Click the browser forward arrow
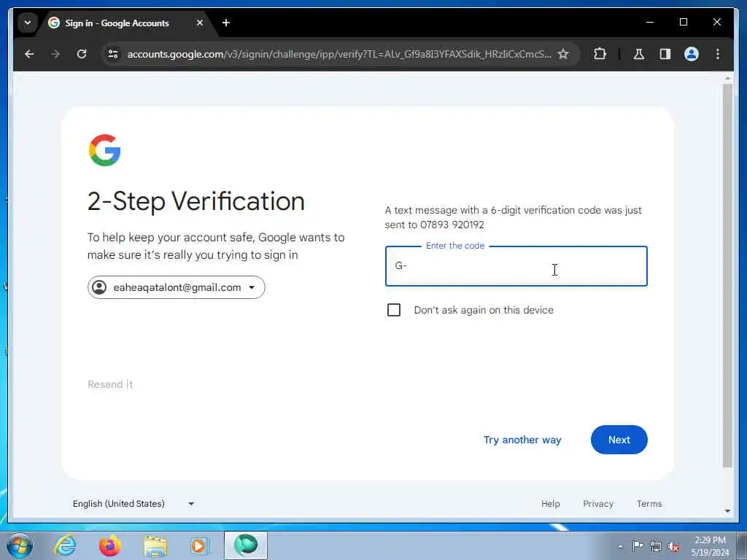The width and height of the screenshot is (747, 560). click(x=55, y=54)
